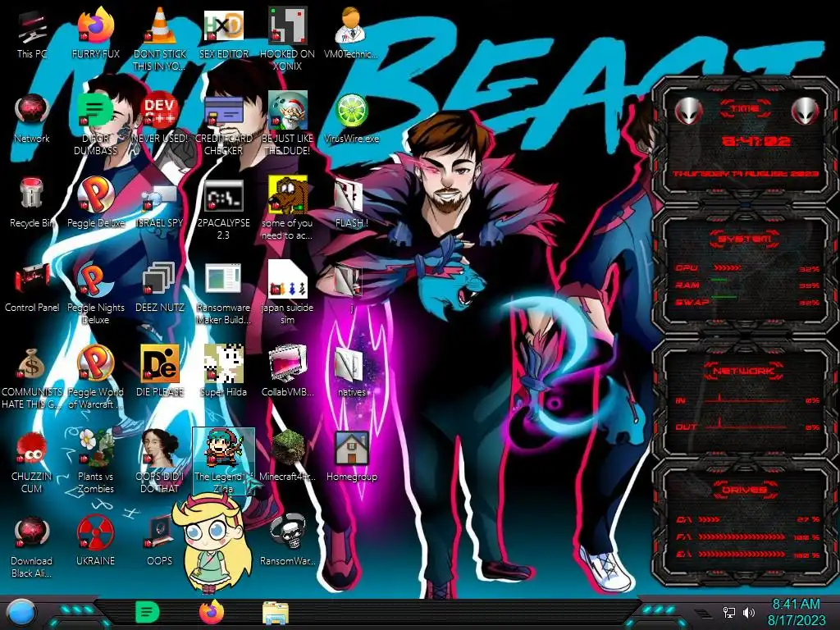Screen dimensions: 840x630
Task: Open File Explorer from the taskbar
Action: click(276, 613)
